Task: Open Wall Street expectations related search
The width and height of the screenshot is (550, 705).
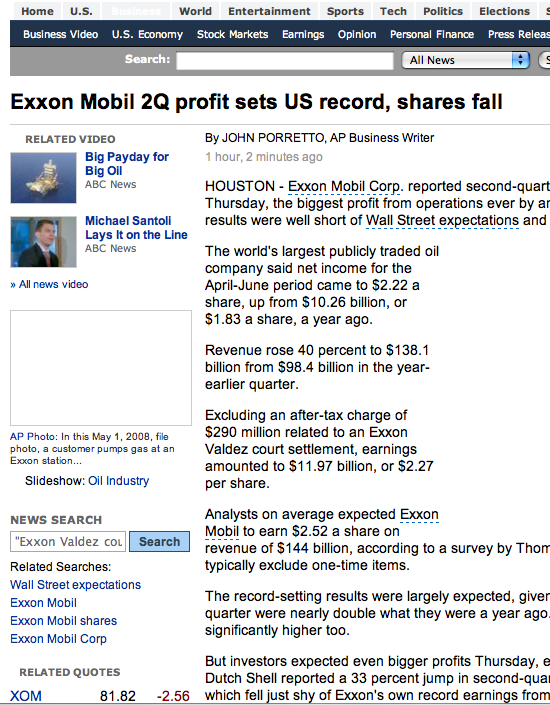Action: (76, 585)
